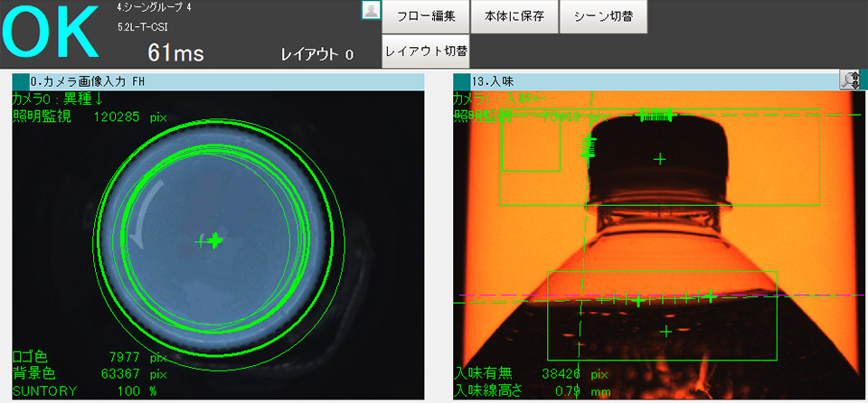Screen dimensions: 868x403
Task: Select the 13.入味 panel title bar
Action: click(x=646, y=82)
